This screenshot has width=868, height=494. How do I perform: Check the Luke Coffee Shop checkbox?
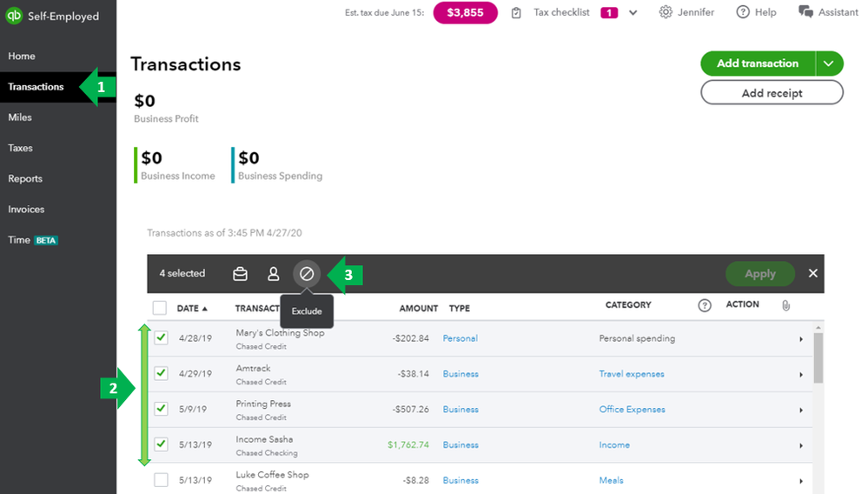coord(161,479)
